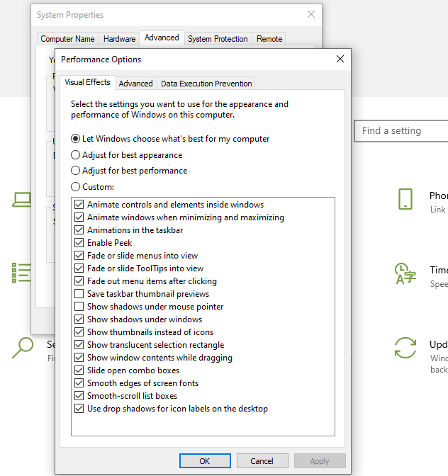Toggle Animations in the taskbar checkbox
This screenshot has height=476, width=448.
tap(79, 230)
